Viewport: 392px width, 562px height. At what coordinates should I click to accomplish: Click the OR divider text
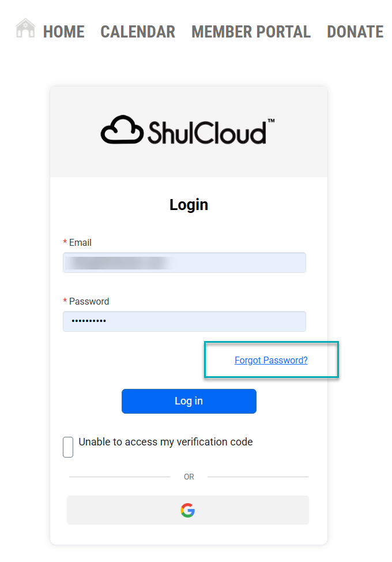[189, 477]
